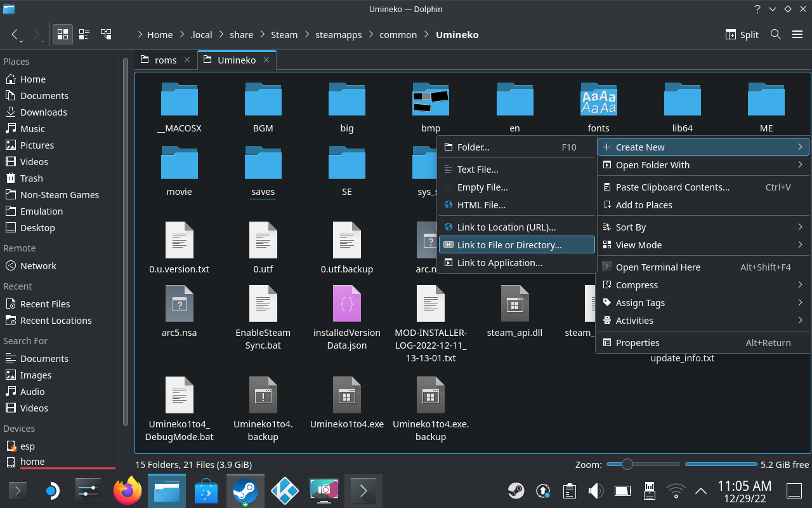Screen dimensions: 812x508
Task: Select arc5.nsa file
Action: 180,312
